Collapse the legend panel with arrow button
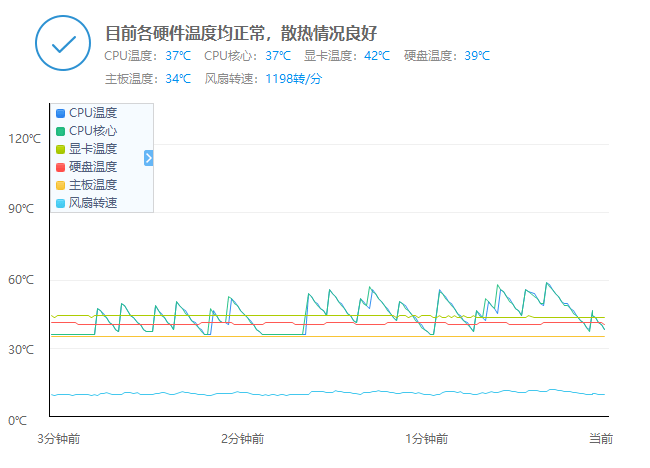This screenshot has height=468, width=650. (x=149, y=158)
